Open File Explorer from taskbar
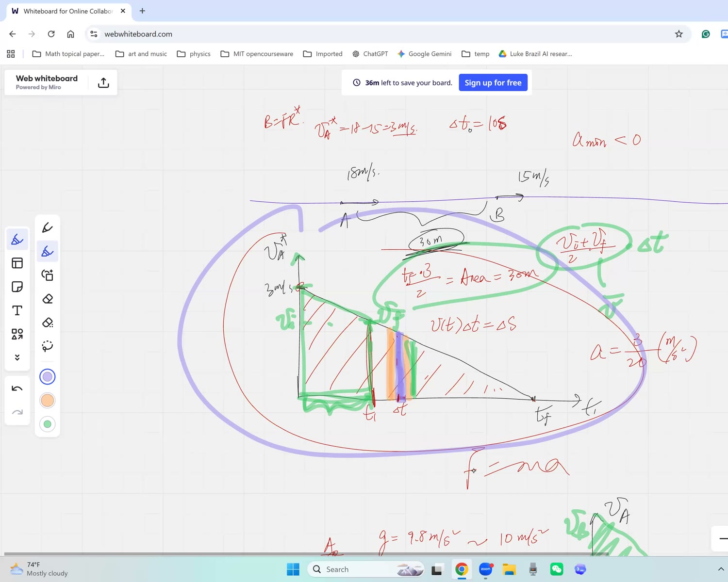Screen dimensions: 728x582 pyautogui.click(x=509, y=569)
